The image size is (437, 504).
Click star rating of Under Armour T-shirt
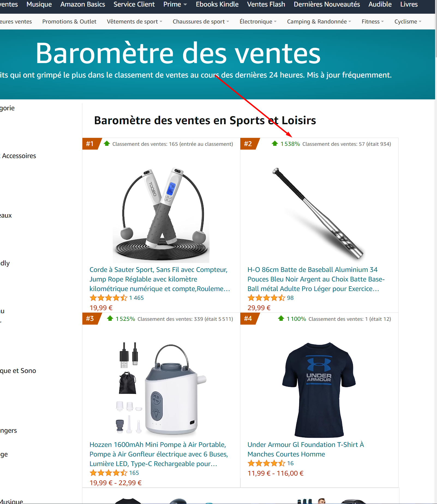[266, 463]
